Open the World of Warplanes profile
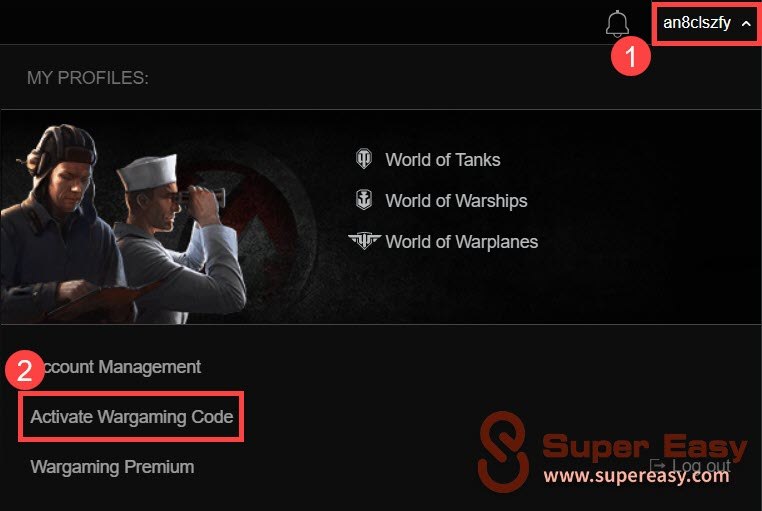This screenshot has width=762, height=511. (462, 241)
